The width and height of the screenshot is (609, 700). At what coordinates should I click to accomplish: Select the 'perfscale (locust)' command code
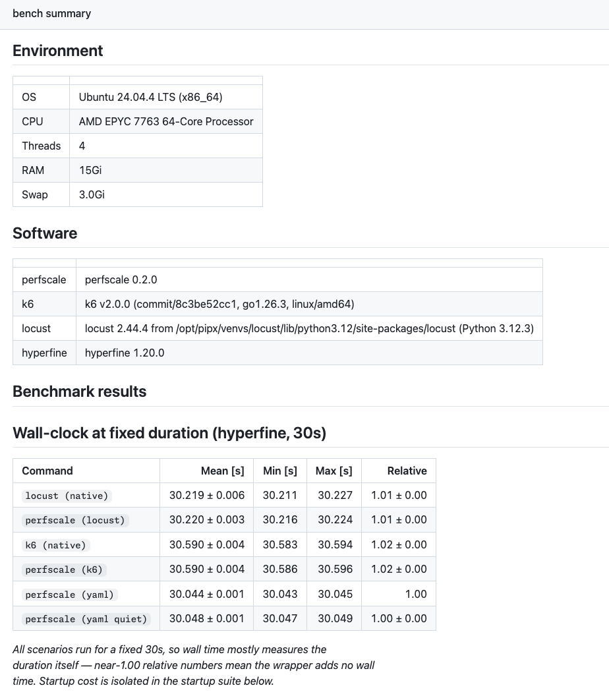click(75, 520)
